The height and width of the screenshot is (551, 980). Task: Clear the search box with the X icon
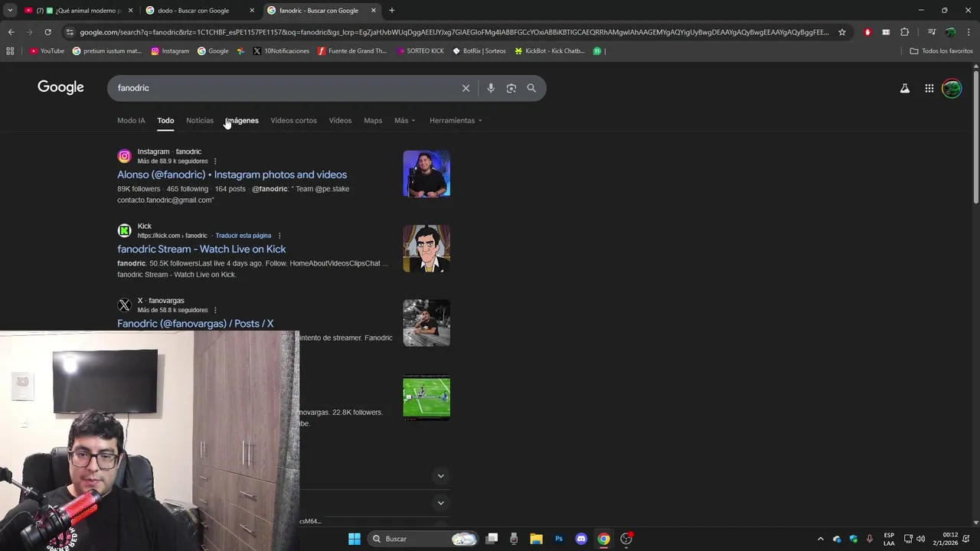(x=465, y=88)
